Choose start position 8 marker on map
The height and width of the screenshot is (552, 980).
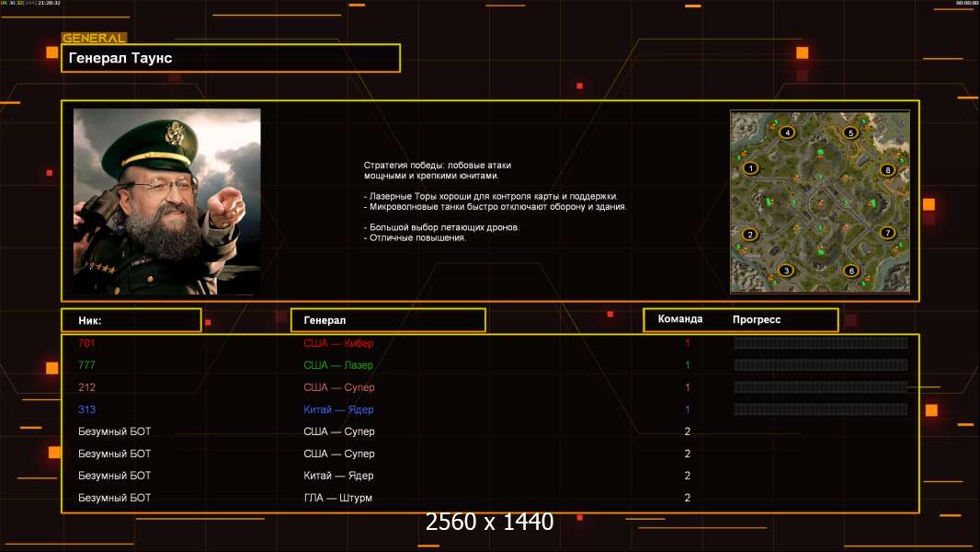[x=887, y=169]
